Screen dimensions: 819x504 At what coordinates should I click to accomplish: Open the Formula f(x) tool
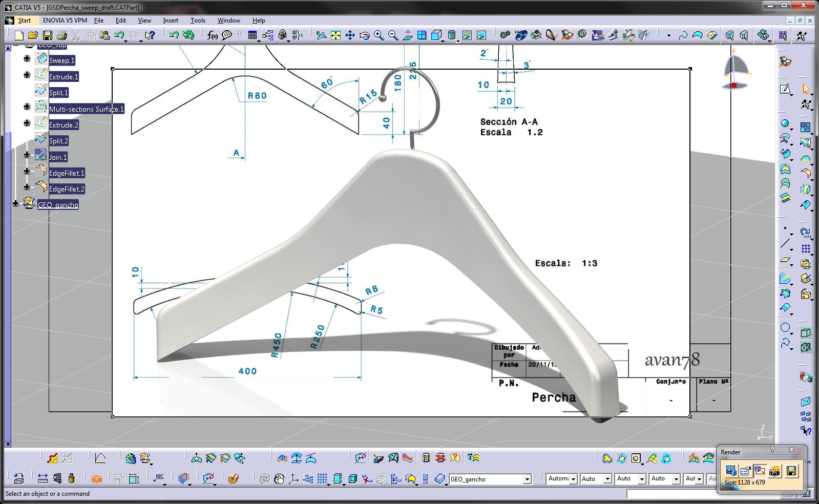tap(212, 35)
